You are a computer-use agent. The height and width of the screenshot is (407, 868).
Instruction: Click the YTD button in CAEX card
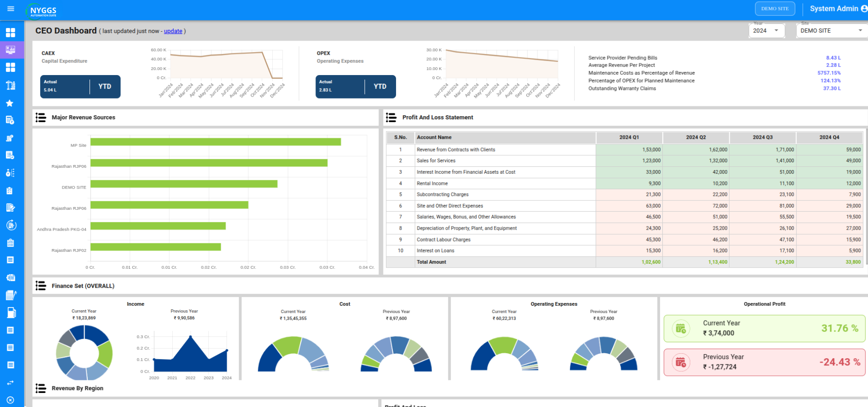pyautogui.click(x=105, y=86)
